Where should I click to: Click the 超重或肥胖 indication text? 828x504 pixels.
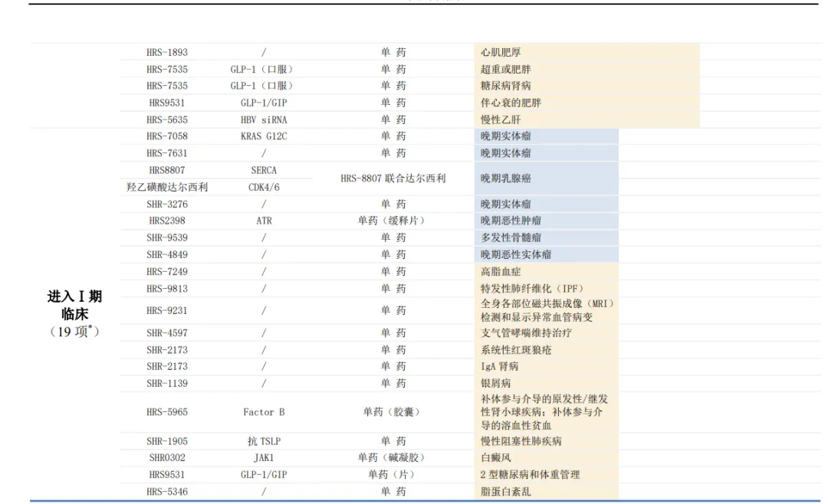506,69
